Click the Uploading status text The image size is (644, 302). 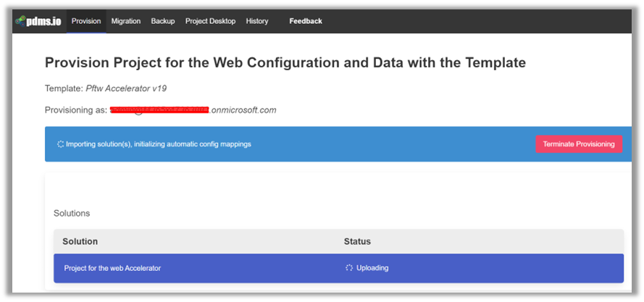(372, 268)
